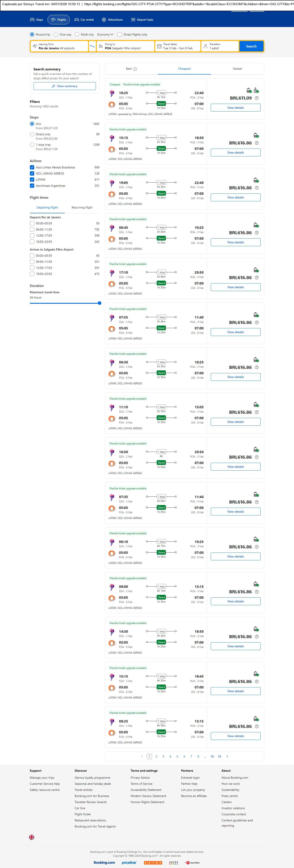
Task: Click the UK flag language icon
Action: [x=32, y=837]
